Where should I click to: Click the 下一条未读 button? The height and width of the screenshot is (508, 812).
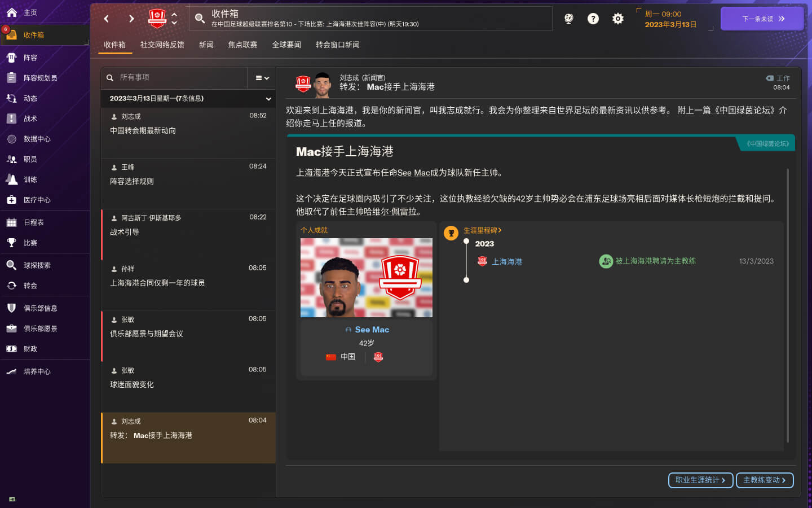pos(762,19)
